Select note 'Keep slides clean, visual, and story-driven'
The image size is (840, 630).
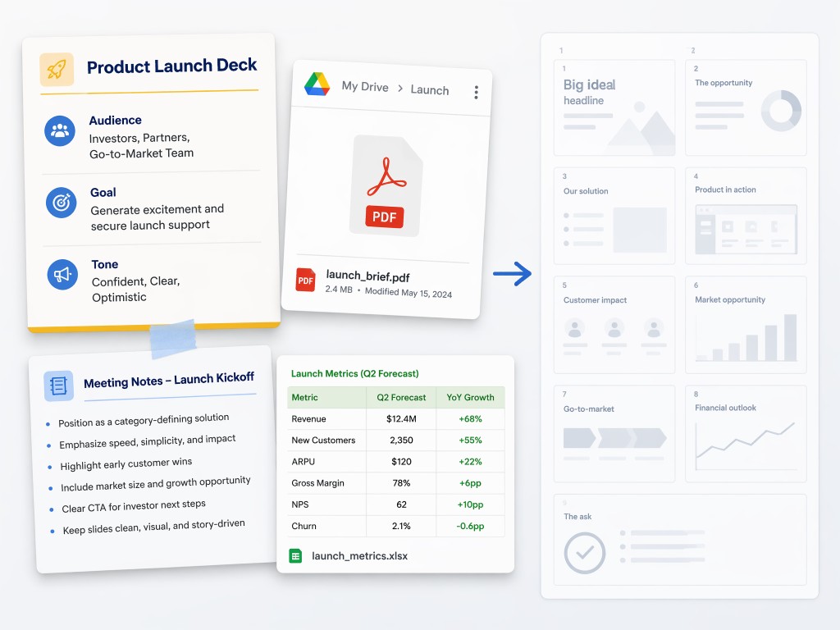(x=153, y=527)
